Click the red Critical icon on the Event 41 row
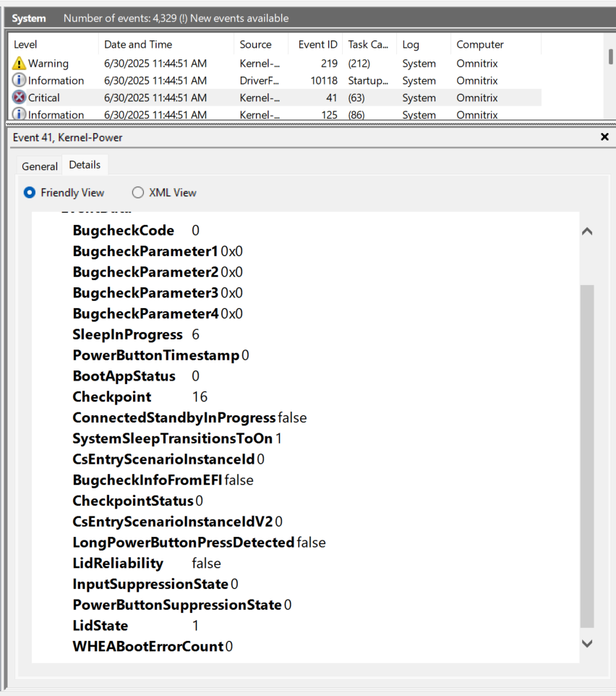 (18, 97)
